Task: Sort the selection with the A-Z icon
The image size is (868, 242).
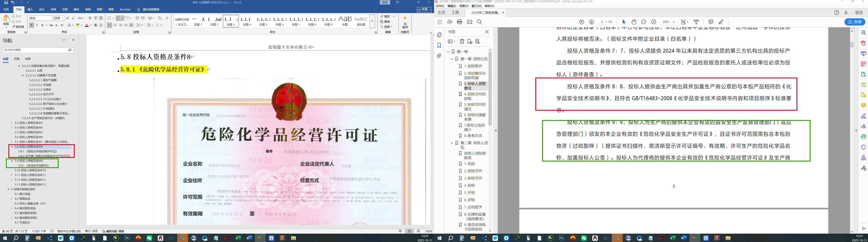Action: tap(160, 18)
